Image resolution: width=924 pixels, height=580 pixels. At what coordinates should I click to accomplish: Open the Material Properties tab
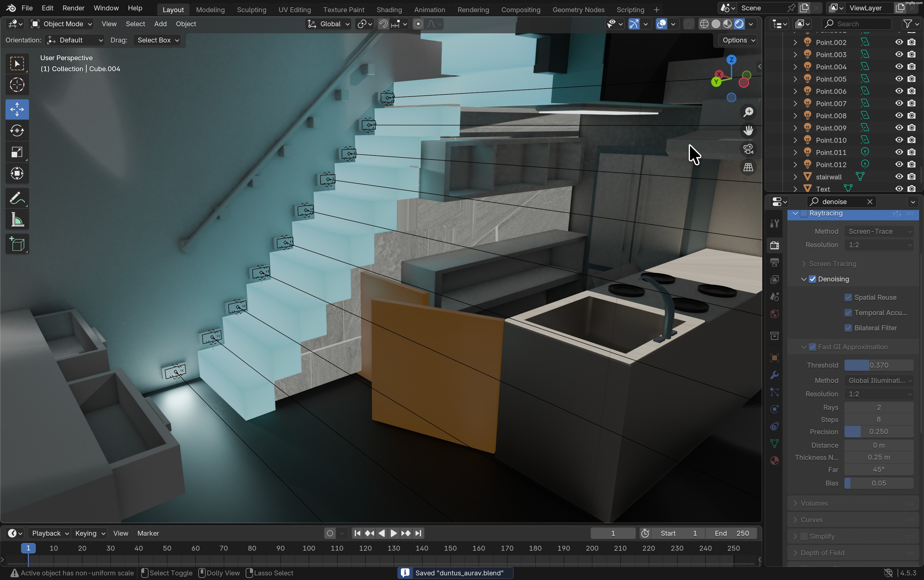(x=774, y=461)
